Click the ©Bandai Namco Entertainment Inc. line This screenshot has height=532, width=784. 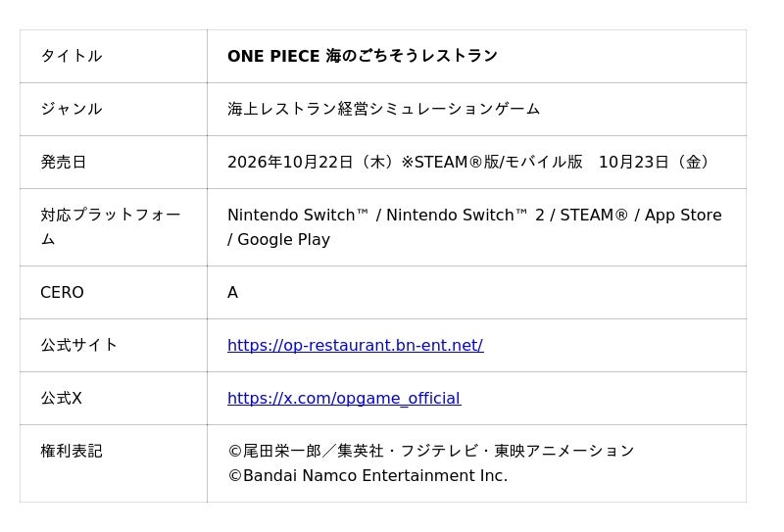367,475
